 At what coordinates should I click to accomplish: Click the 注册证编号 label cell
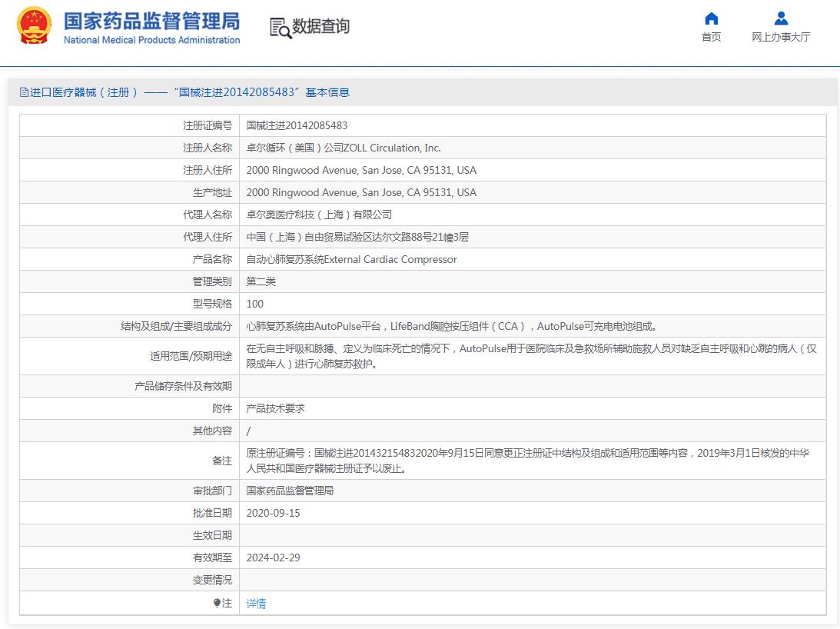click(129, 125)
